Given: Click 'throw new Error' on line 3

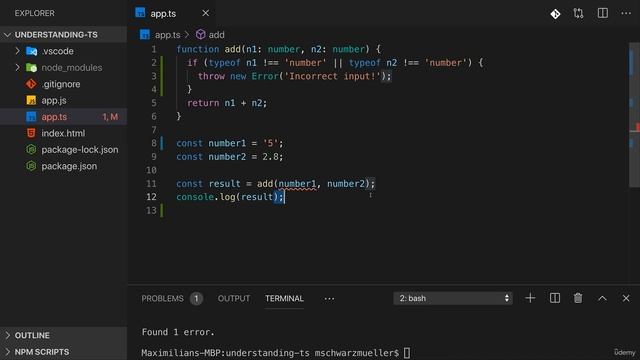Looking at the screenshot, I should [238, 76].
